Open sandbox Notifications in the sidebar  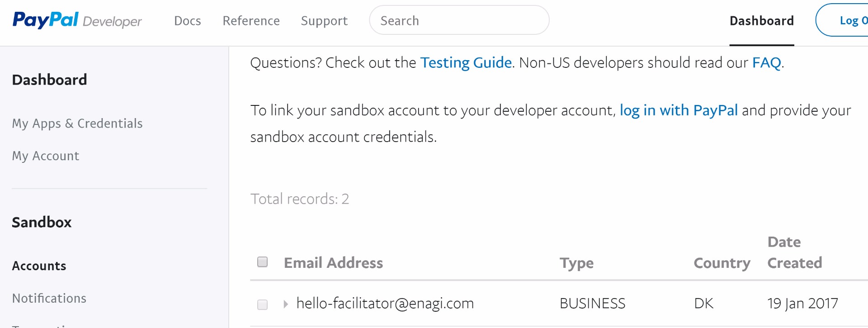point(49,299)
